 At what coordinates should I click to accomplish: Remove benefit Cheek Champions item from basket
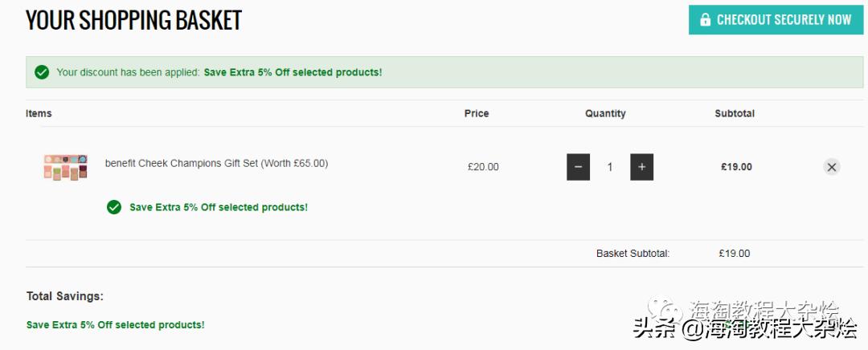click(x=832, y=167)
